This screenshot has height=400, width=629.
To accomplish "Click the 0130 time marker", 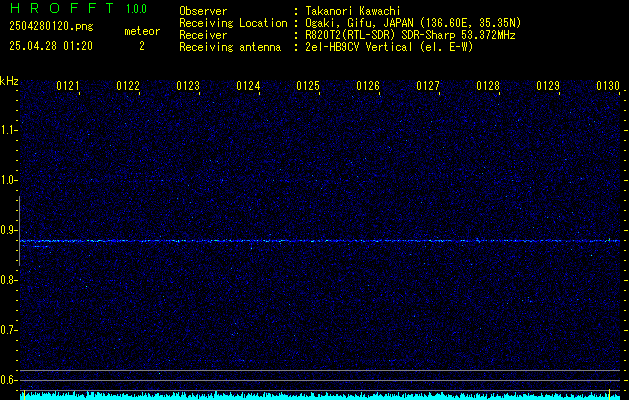I will coord(608,85).
